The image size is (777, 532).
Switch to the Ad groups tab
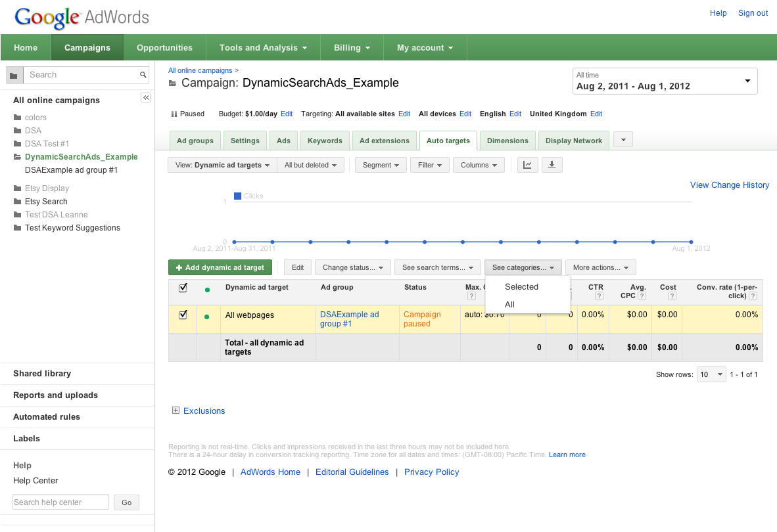[x=195, y=141]
